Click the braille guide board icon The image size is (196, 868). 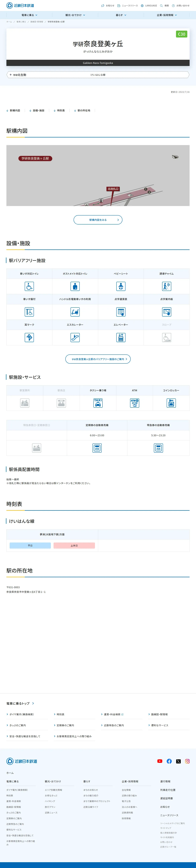(167, 312)
